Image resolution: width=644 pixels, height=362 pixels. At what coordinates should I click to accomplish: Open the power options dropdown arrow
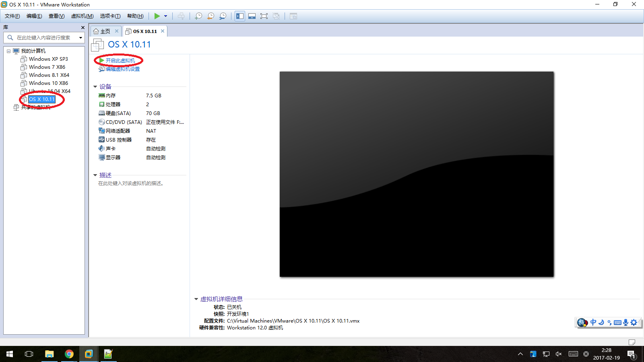tap(165, 16)
